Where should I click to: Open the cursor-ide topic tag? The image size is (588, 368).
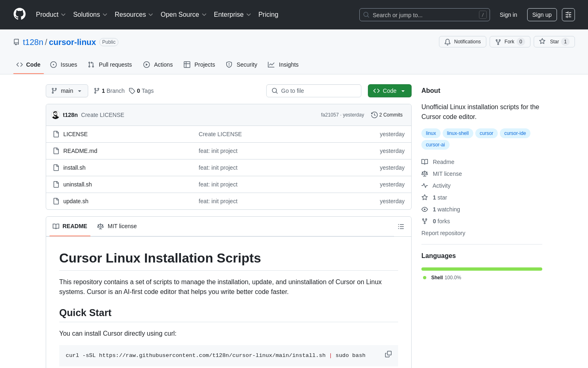click(x=515, y=133)
